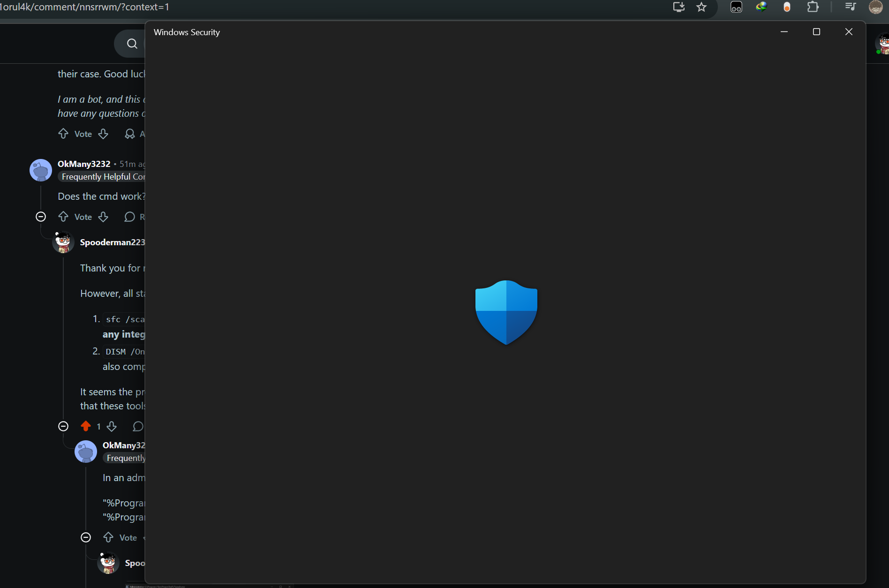Open the browser profile avatar
889x588 pixels.
875,7
